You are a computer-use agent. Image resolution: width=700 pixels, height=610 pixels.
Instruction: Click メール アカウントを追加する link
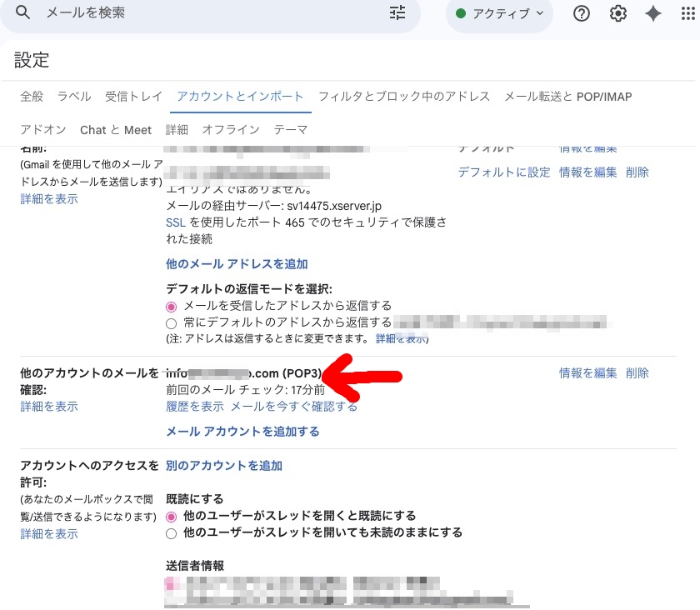[x=242, y=432]
